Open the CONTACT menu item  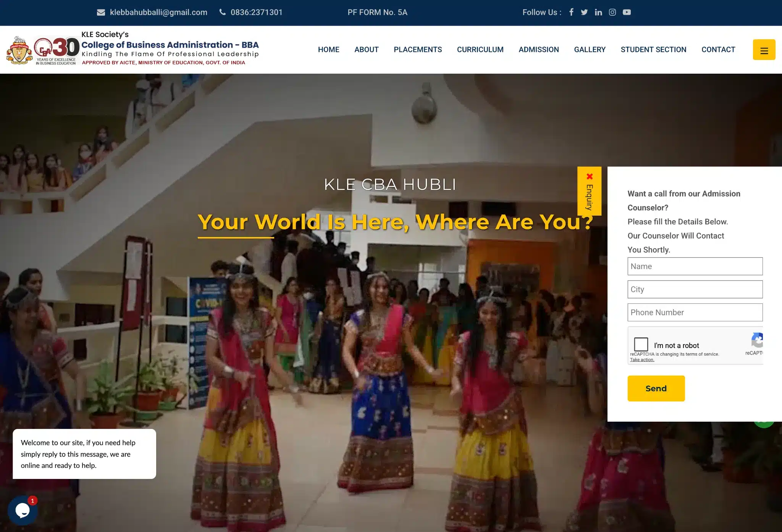tap(718, 50)
